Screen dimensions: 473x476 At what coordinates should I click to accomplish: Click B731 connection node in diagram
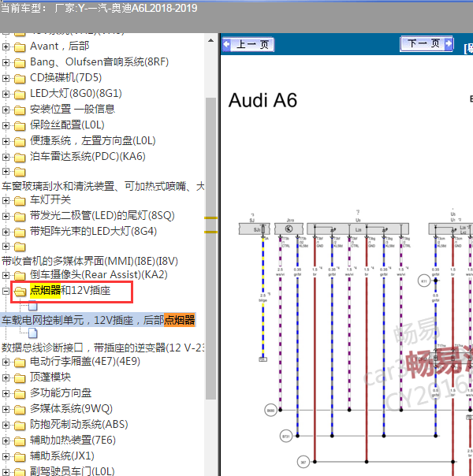285,437
